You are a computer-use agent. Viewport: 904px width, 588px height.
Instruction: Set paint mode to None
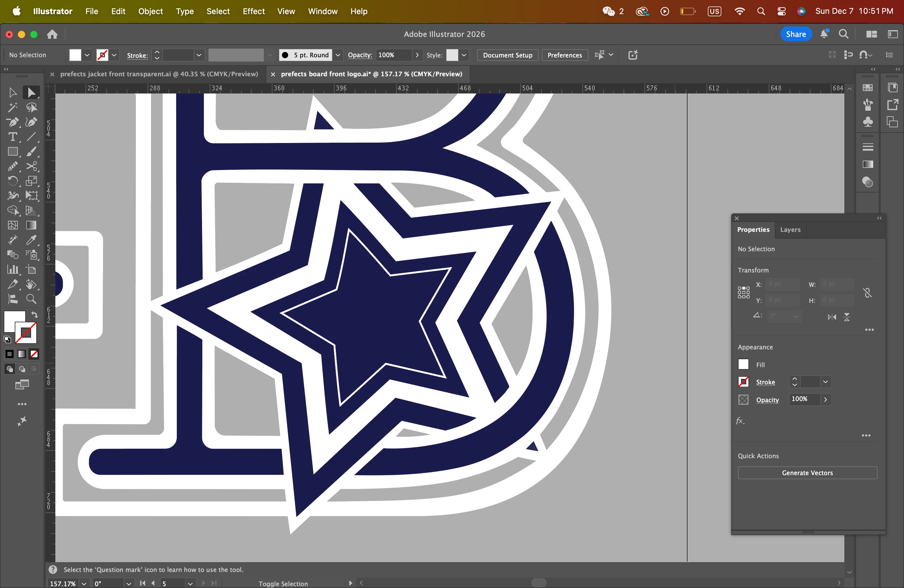[34, 354]
